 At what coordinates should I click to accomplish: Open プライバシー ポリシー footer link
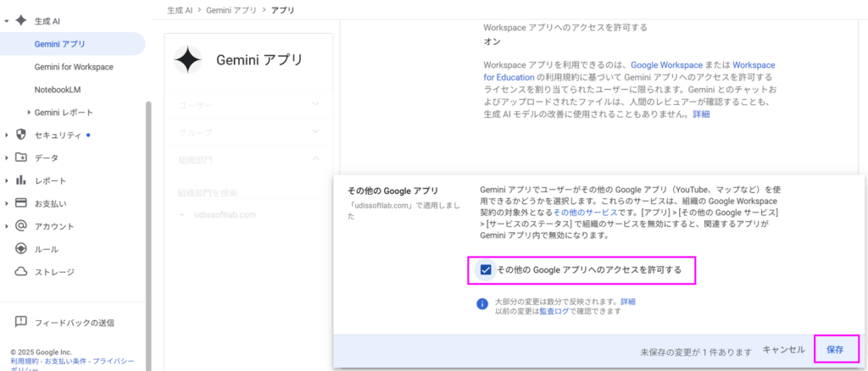pos(72,365)
